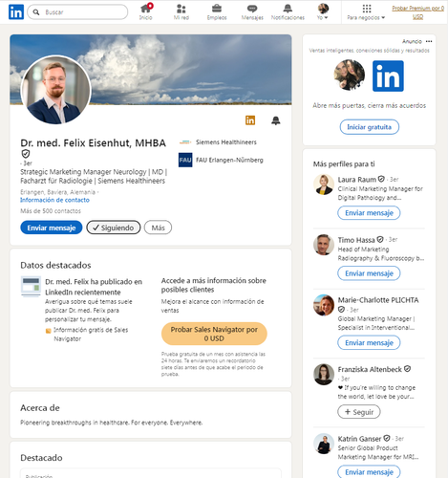This screenshot has width=448, height=478.
Task: Send message to Laura Raum
Action: tap(369, 213)
